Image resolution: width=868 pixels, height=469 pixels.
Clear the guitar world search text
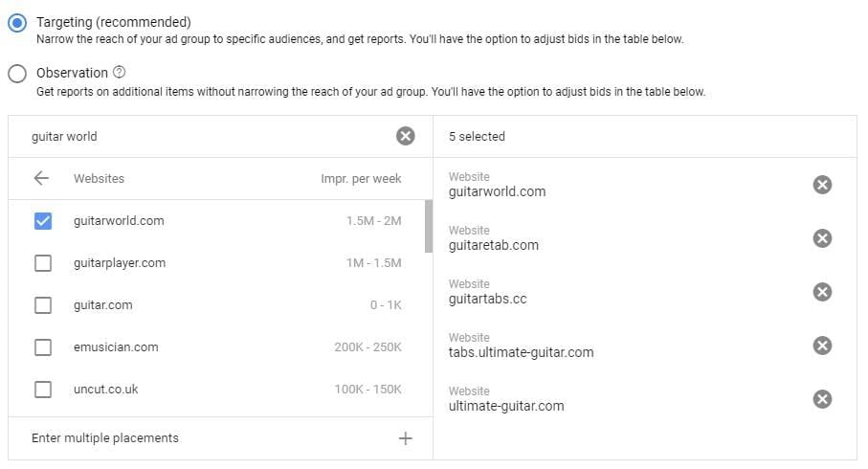405,136
